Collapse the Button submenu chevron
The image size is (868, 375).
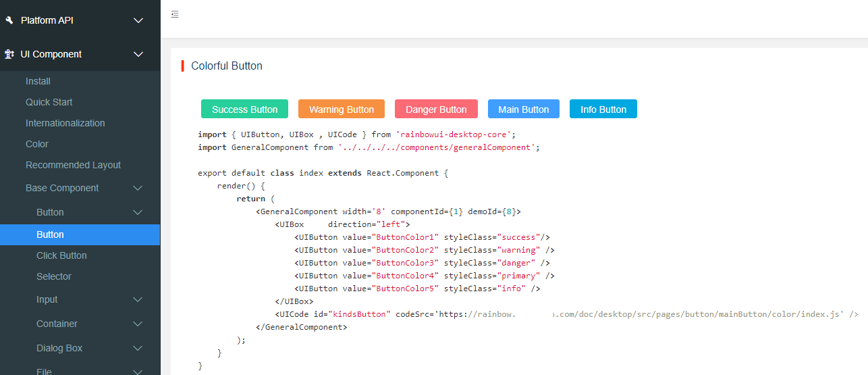click(x=138, y=212)
